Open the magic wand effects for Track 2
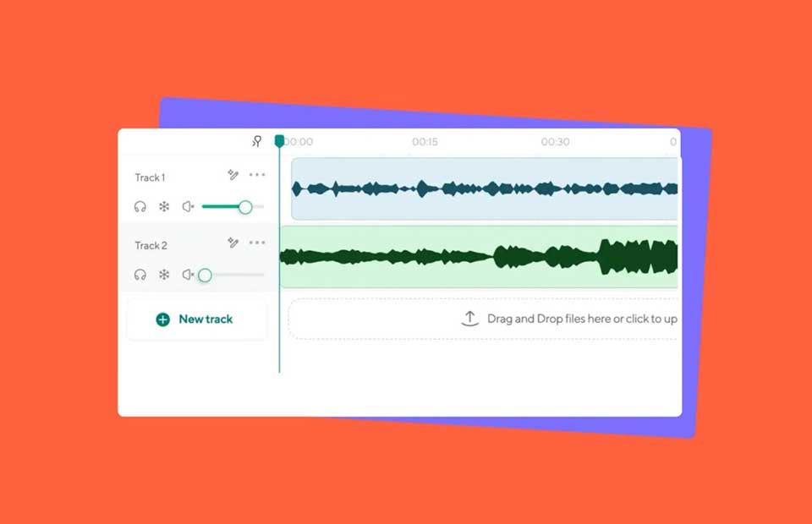 pos(233,243)
